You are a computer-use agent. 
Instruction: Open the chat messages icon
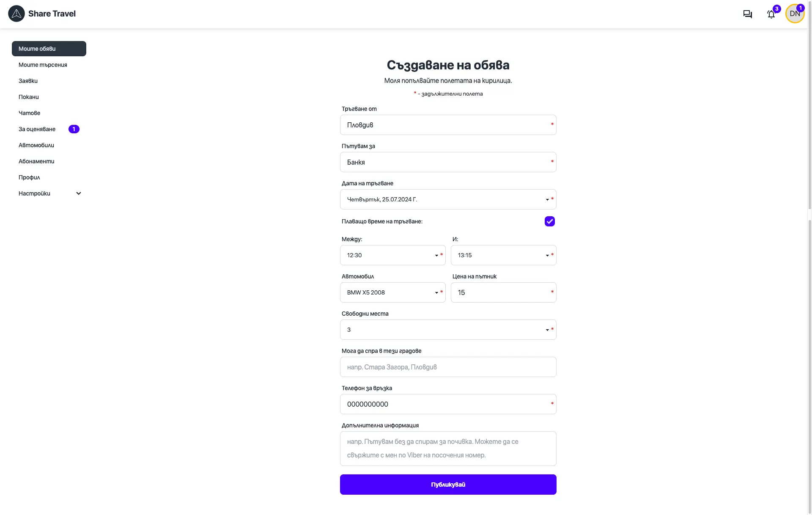(x=747, y=14)
